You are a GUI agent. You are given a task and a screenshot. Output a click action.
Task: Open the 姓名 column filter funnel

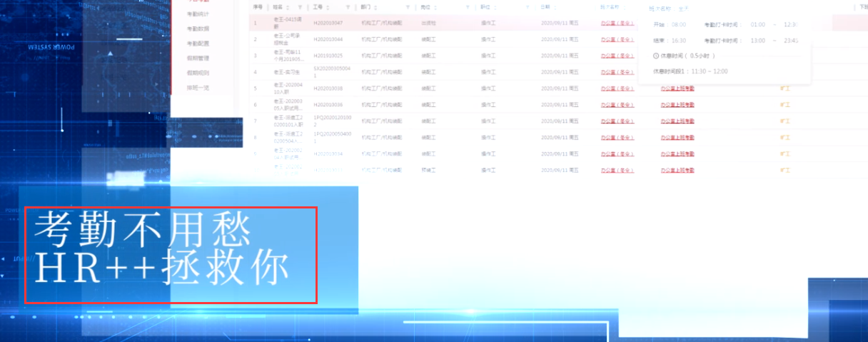pos(300,7)
